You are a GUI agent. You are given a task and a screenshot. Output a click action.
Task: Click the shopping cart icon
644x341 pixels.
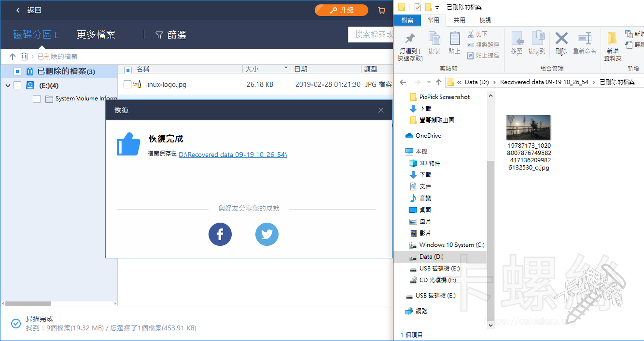tap(381, 10)
